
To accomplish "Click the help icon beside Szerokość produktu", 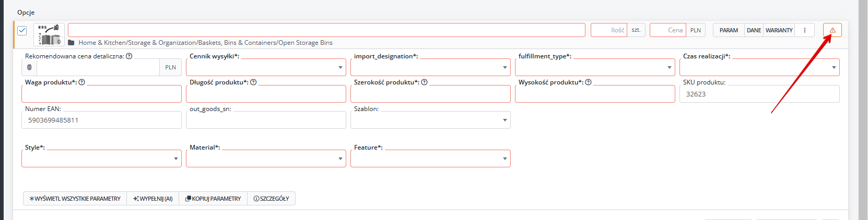I will 424,82.
